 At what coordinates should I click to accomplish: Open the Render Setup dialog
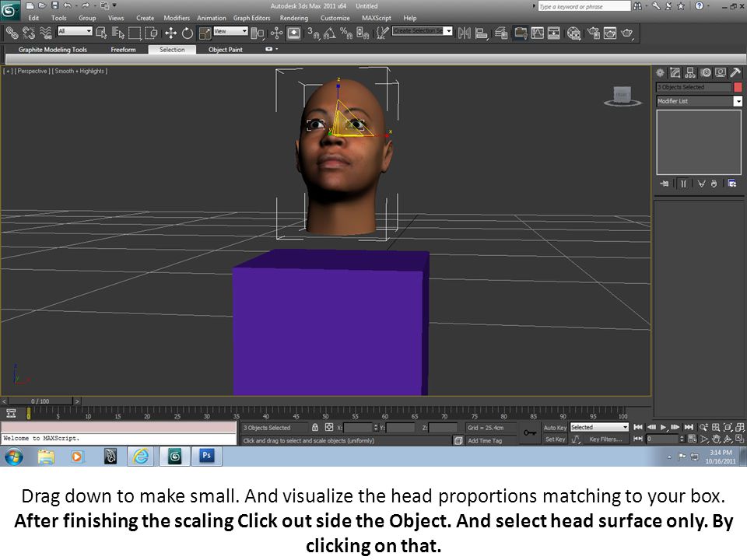(x=593, y=33)
